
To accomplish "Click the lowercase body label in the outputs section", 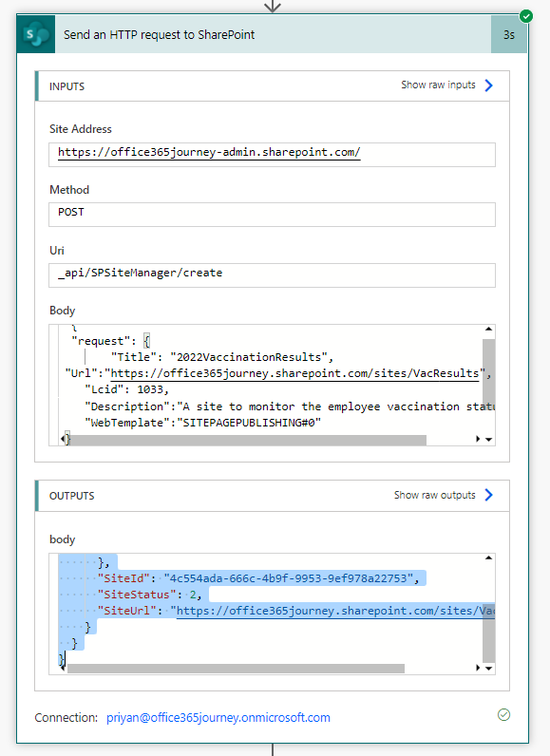I will point(62,539).
